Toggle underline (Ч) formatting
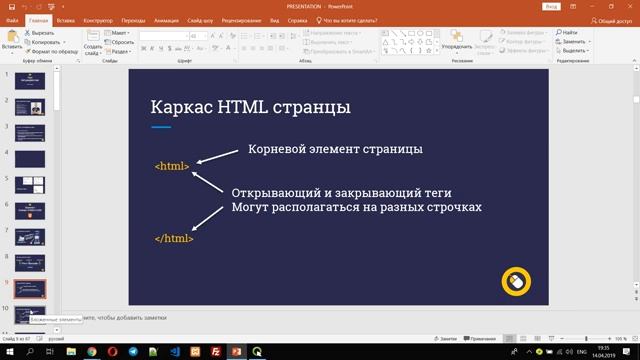The image size is (640, 360). click(161, 49)
